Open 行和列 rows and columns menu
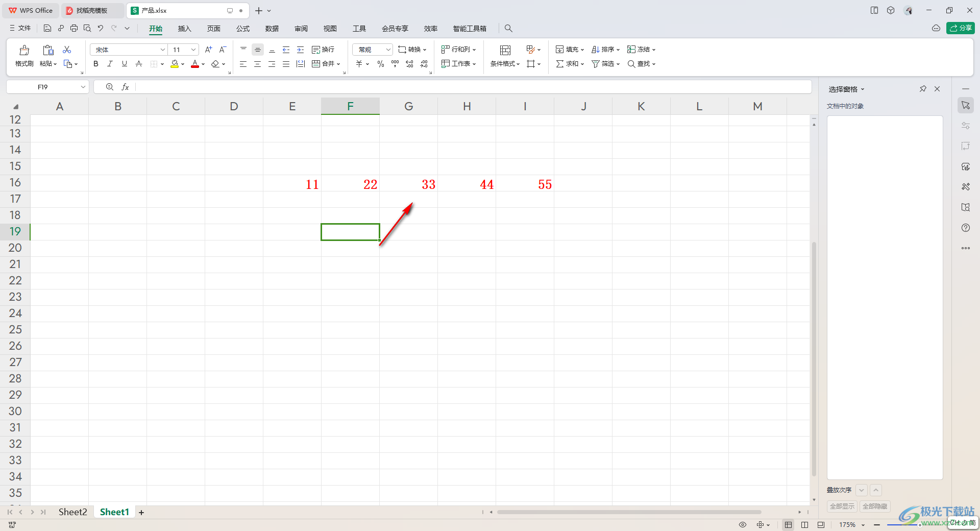 coord(459,50)
